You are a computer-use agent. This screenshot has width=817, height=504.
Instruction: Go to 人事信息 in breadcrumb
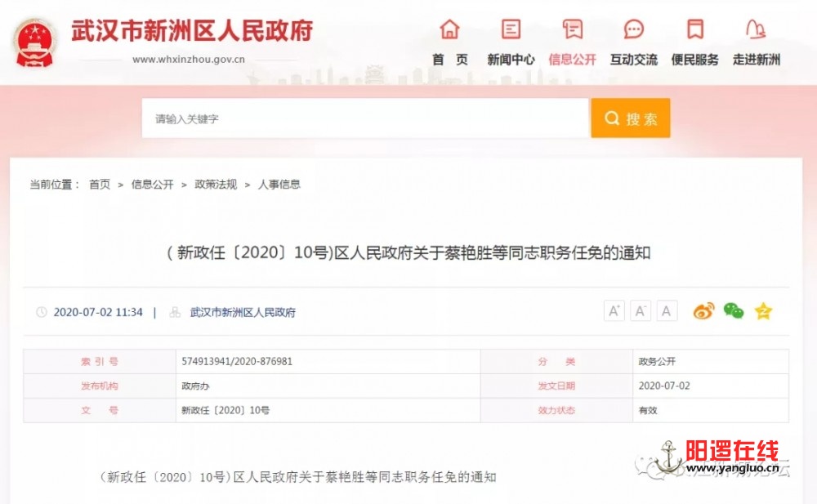pyautogui.click(x=279, y=184)
